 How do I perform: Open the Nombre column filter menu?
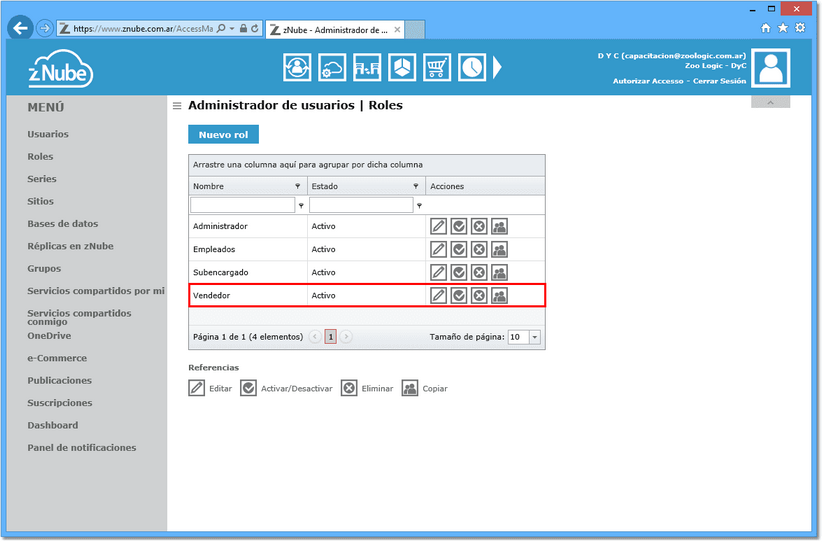[298, 186]
